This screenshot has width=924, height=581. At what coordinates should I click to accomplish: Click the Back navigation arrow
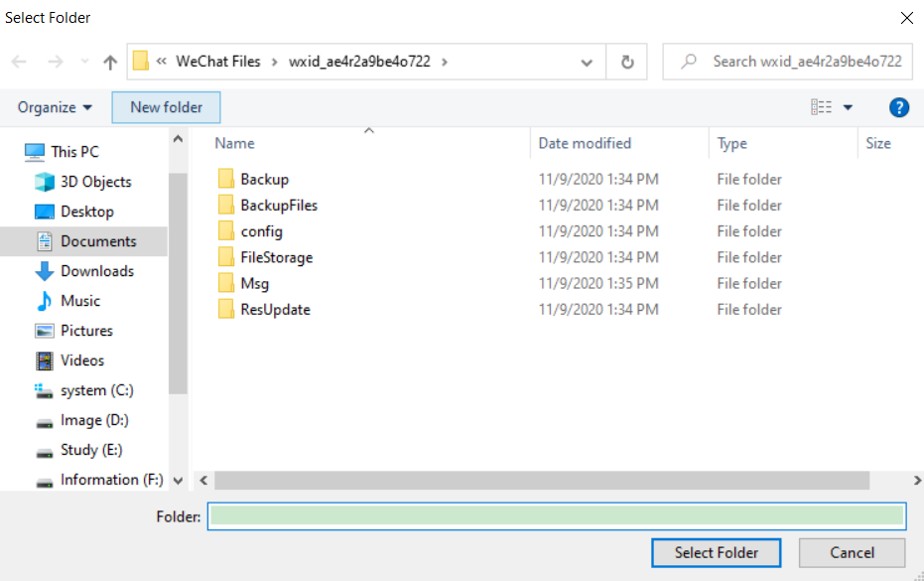click(18, 62)
